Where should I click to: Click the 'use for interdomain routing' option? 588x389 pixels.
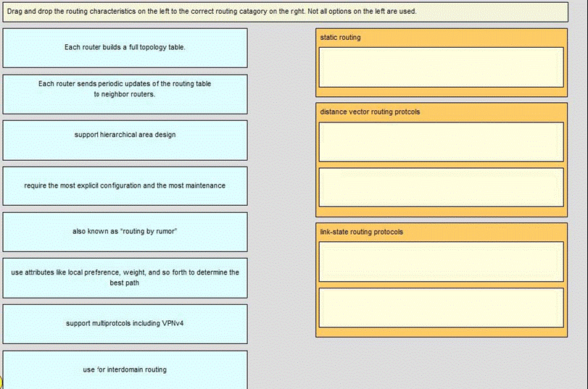(x=125, y=369)
